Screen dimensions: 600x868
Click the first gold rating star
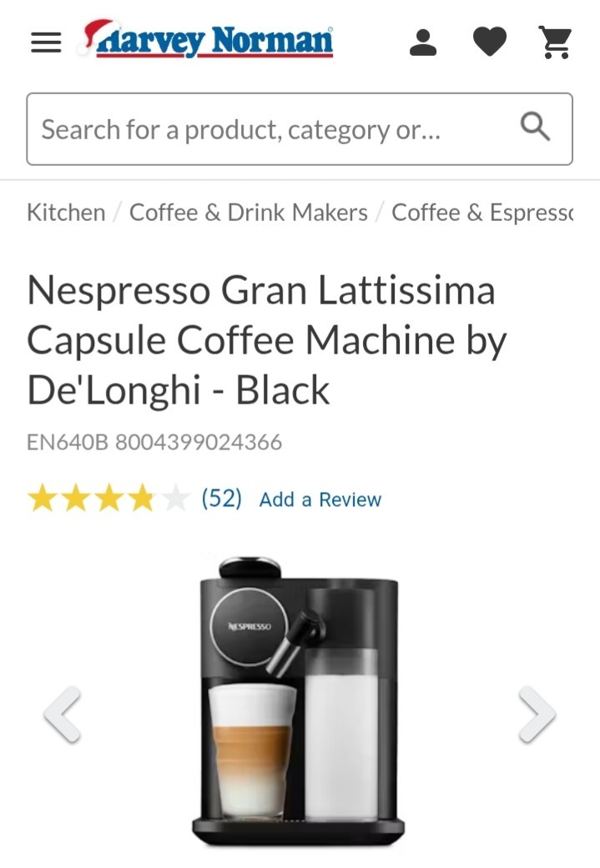pyautogui.click(x=42, y=498)
